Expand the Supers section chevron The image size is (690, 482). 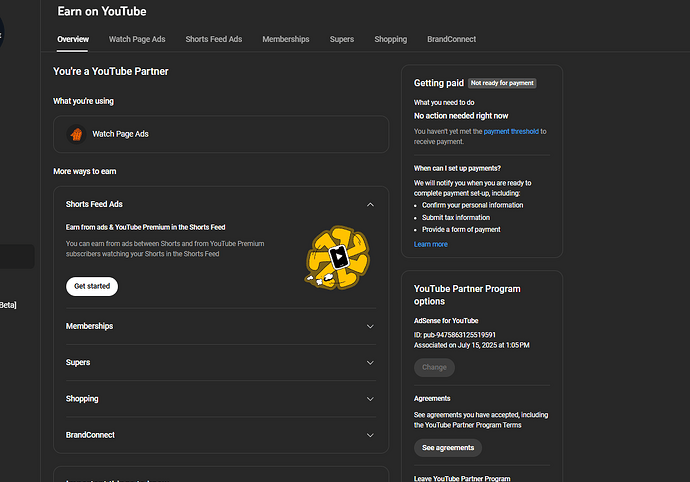click(370, 363)
